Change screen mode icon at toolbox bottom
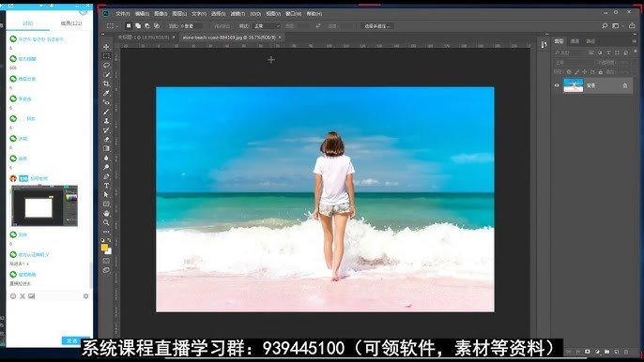644x362 pixels. coord(106,270)
